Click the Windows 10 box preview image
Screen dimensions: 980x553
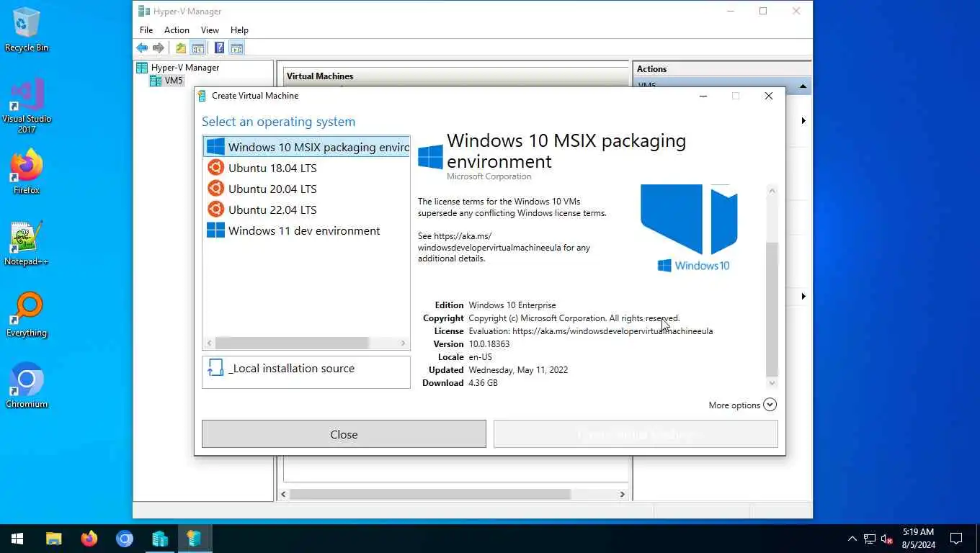(x=690, y=228)
